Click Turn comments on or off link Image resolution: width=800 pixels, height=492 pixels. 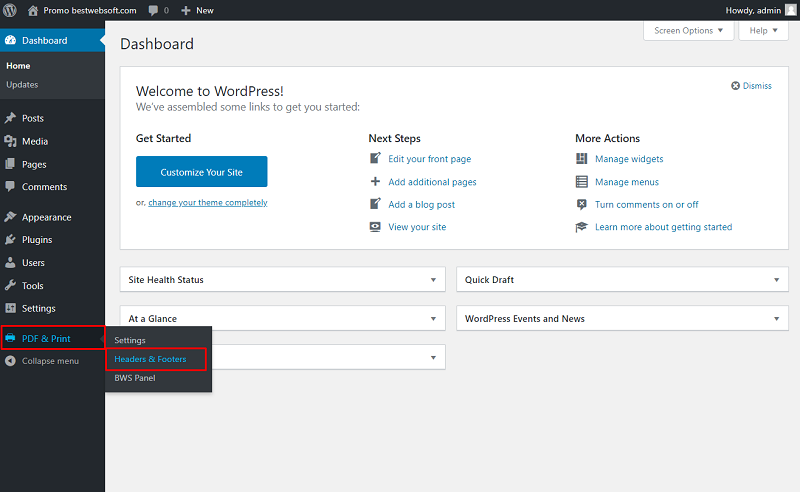tap(646, 204)
